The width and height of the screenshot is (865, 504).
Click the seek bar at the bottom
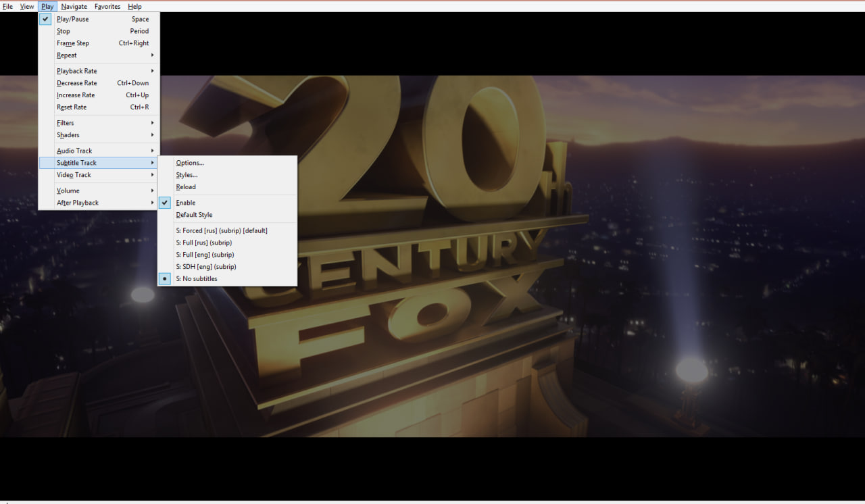pos(432,503)
